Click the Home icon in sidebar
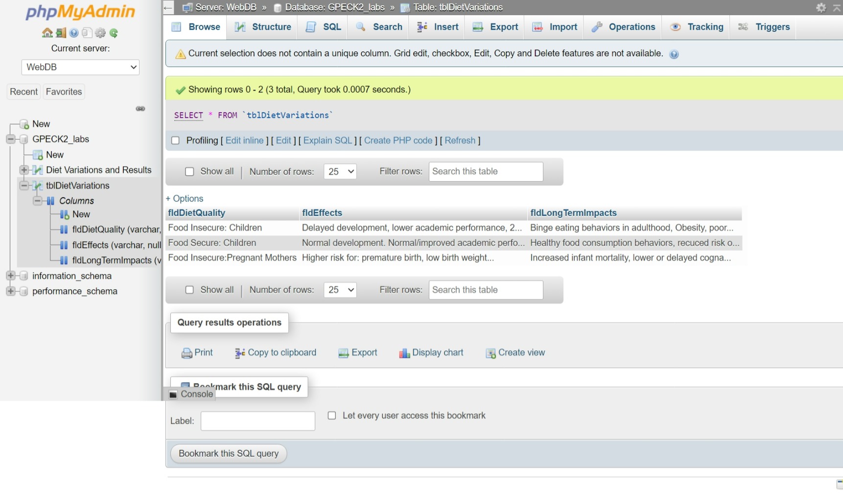This screenshot has width=843, height=504. (47, 33)
